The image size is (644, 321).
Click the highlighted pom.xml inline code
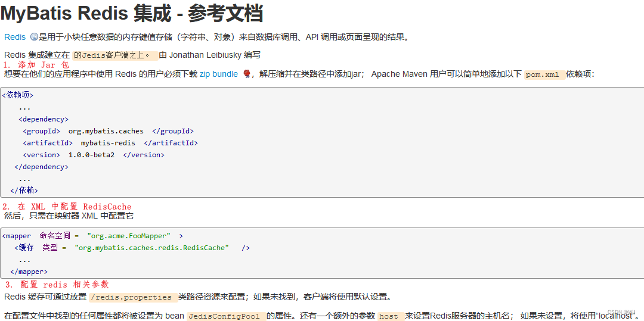click(x=545, y=75)
